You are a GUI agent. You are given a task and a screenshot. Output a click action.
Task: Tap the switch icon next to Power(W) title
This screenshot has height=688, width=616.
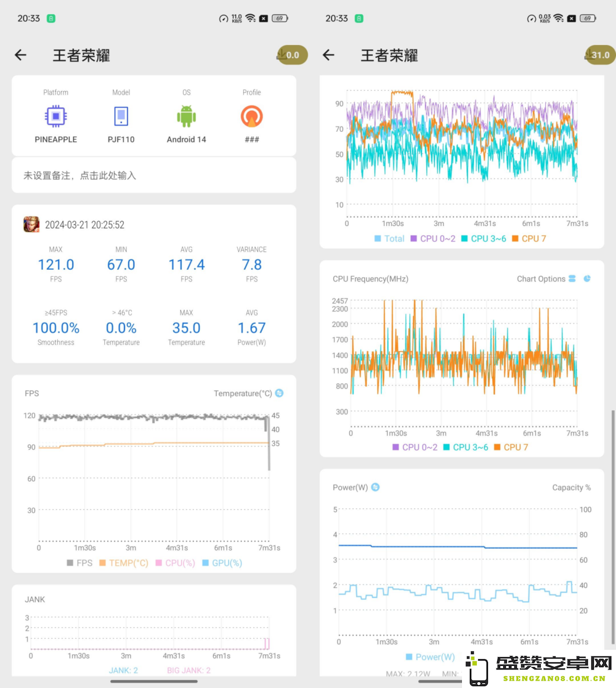click(x=376, y=487)
